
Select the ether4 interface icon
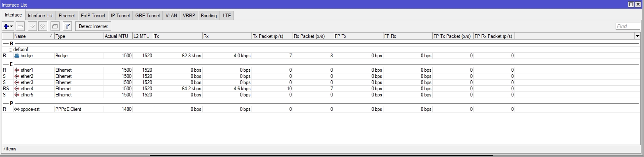tap(17, 89)
